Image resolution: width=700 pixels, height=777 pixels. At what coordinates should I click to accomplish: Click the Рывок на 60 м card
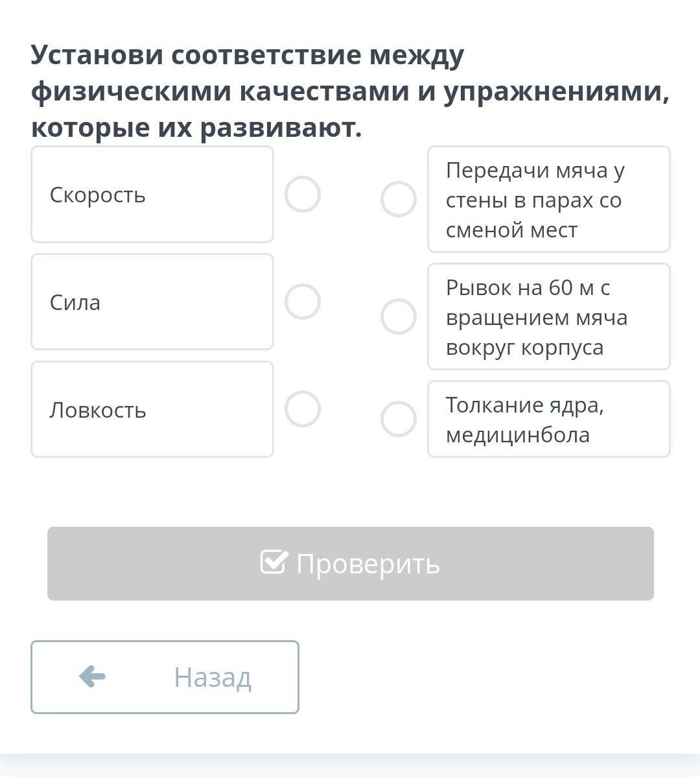click(x=548, y=317)
